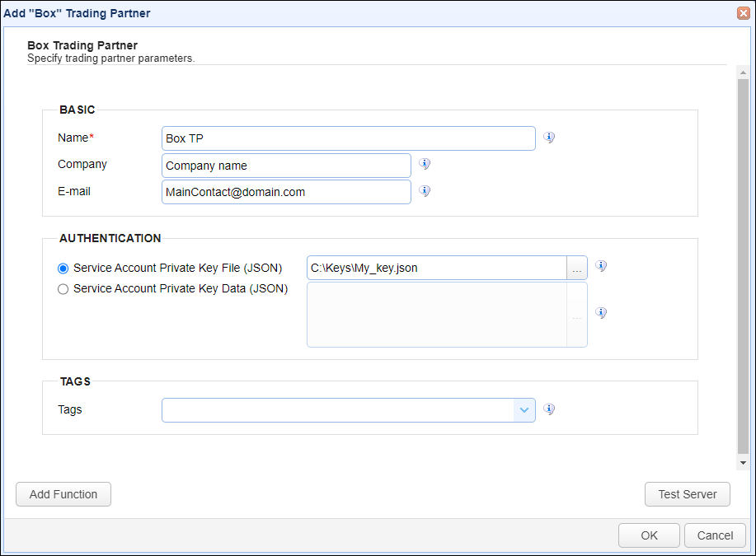
Task: Click the Add Function button
Action: (63, 494)
